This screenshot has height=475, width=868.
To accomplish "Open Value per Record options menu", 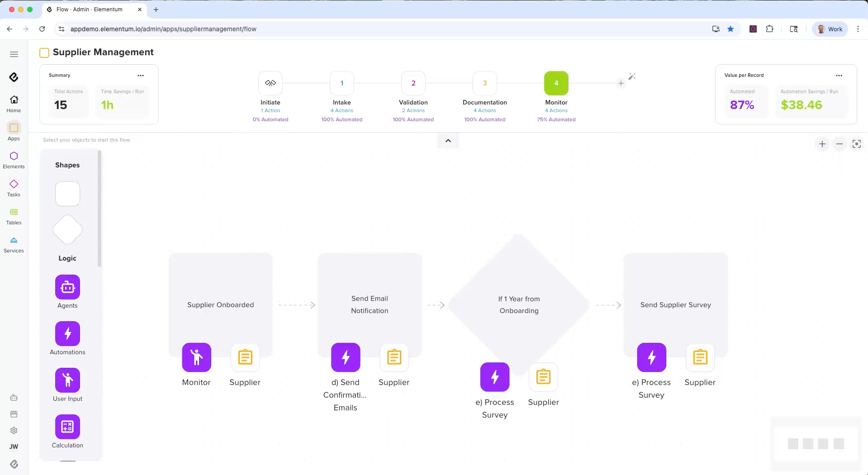I will coord(839,76).
